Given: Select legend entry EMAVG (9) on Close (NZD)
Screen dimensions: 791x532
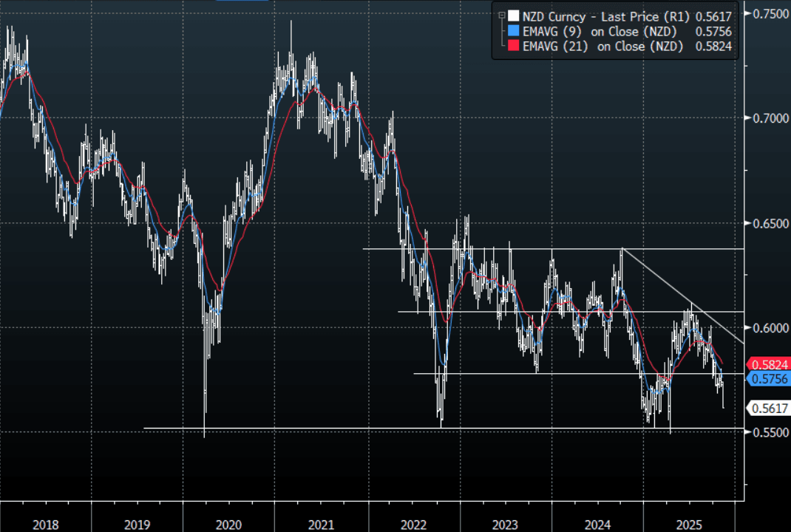Looking at the screenshot, I should 600,32.
